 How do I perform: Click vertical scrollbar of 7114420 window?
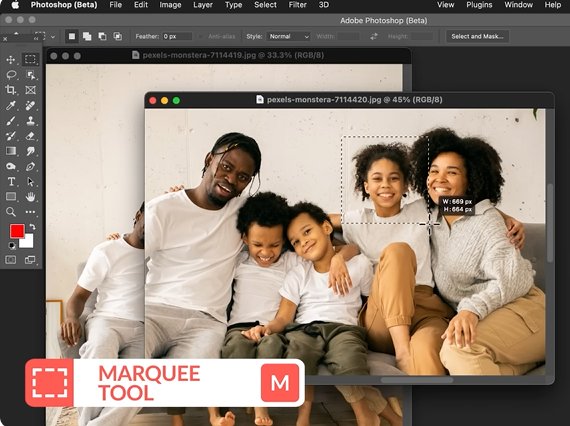[550, 222]
